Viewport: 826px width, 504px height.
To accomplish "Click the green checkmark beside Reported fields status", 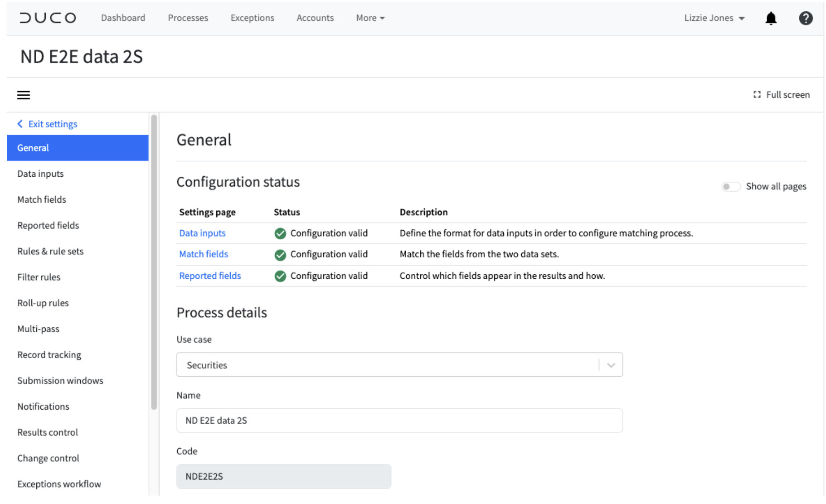I will pyautogui.click(x=280, y=276).
